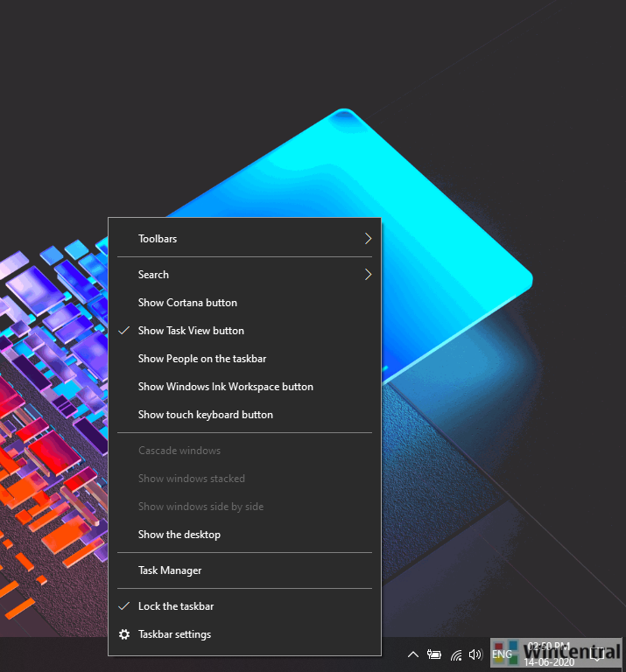
Task: Click the battery icon in system tray
Action: 434,654
